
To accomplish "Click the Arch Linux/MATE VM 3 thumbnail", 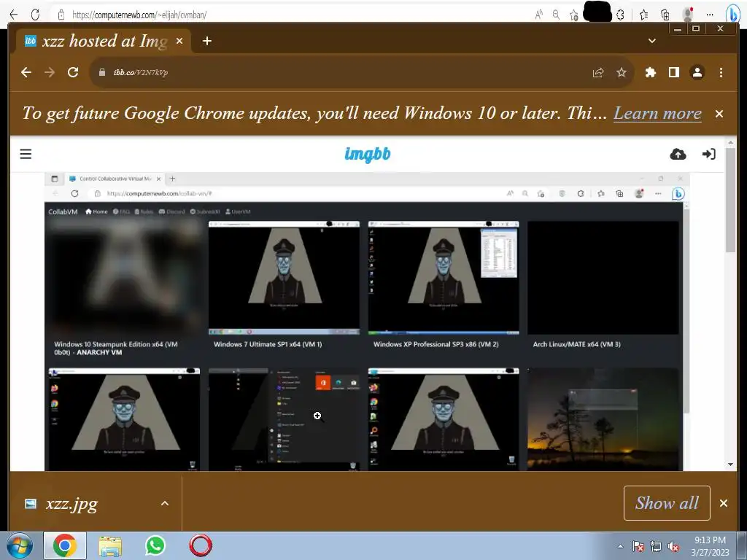I will [603, 278].
